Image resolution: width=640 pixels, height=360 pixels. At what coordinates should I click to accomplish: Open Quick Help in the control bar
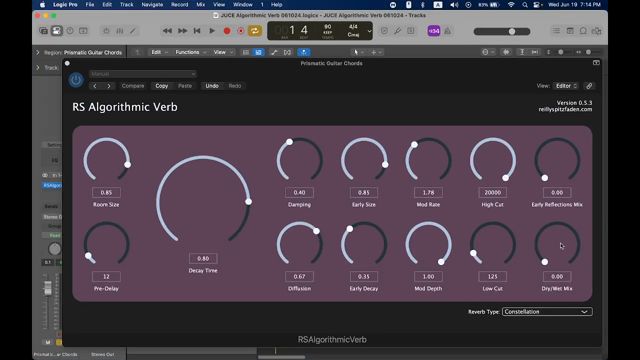[70, 31]
